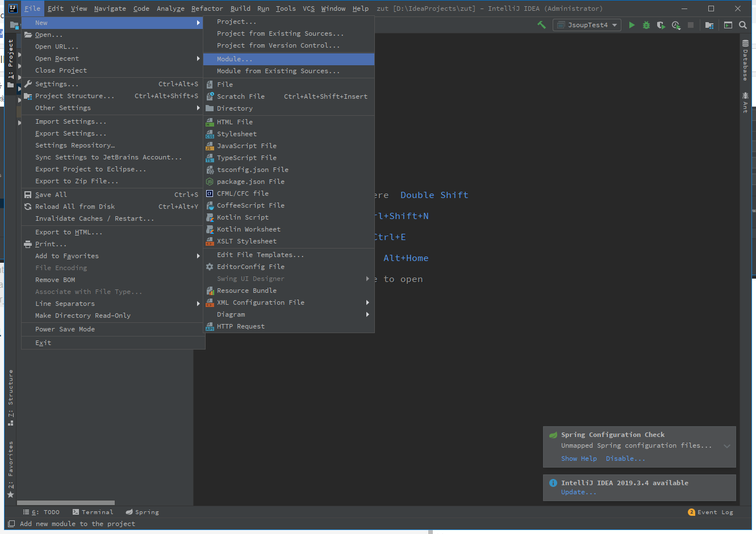The width and height of the screenshot is (756, 534).
Task: Create a package.json File
Action: [289, 182]
